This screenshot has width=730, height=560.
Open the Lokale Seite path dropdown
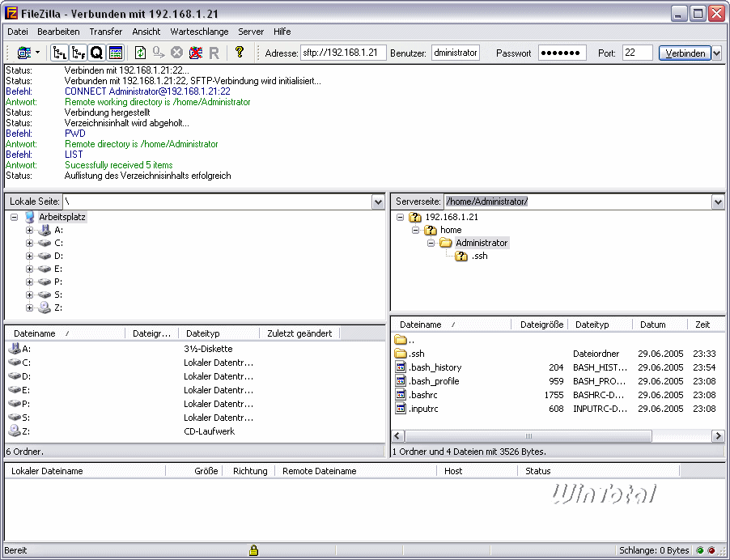378,202
